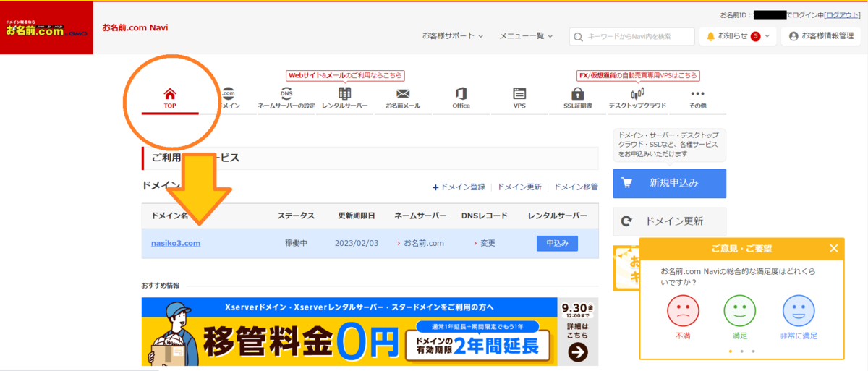Viewport: 868px width, 371px height.
Task: Click the 申込み rental server button
Action: [557, 243]
